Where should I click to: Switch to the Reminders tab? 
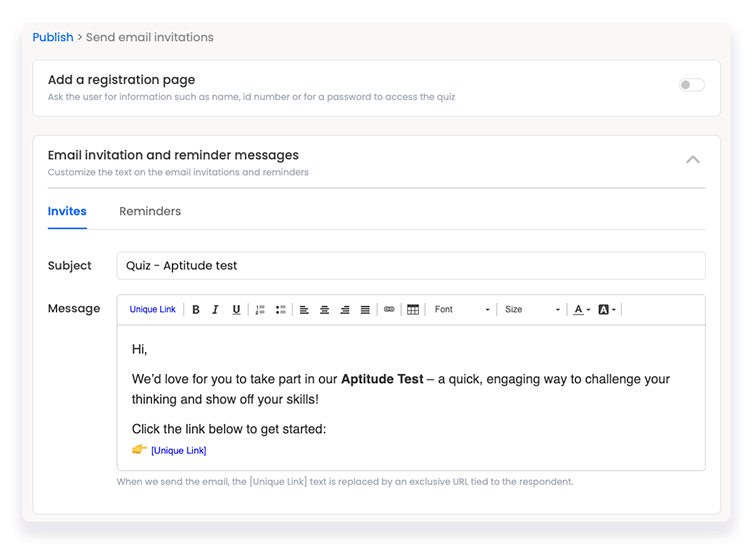(x=150, y=211)
